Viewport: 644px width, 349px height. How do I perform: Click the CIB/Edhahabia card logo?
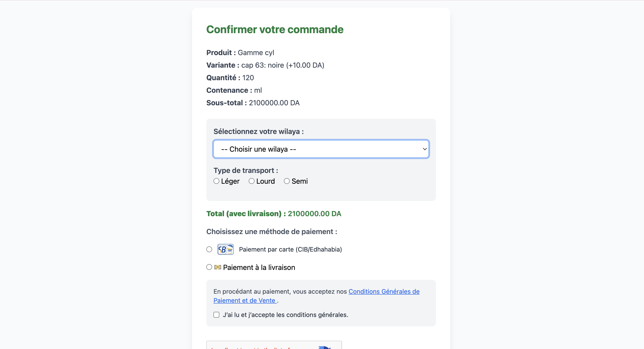coord(225,249)
